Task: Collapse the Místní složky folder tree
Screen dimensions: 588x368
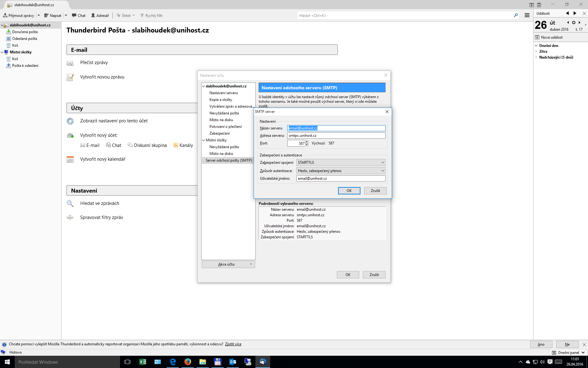Action: [2, 52]
